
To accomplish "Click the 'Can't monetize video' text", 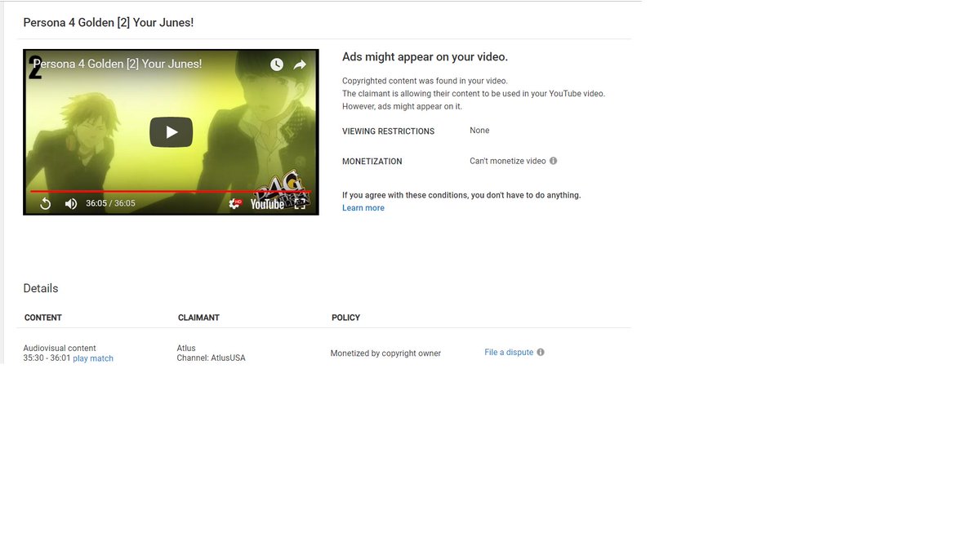I will 508,161.
